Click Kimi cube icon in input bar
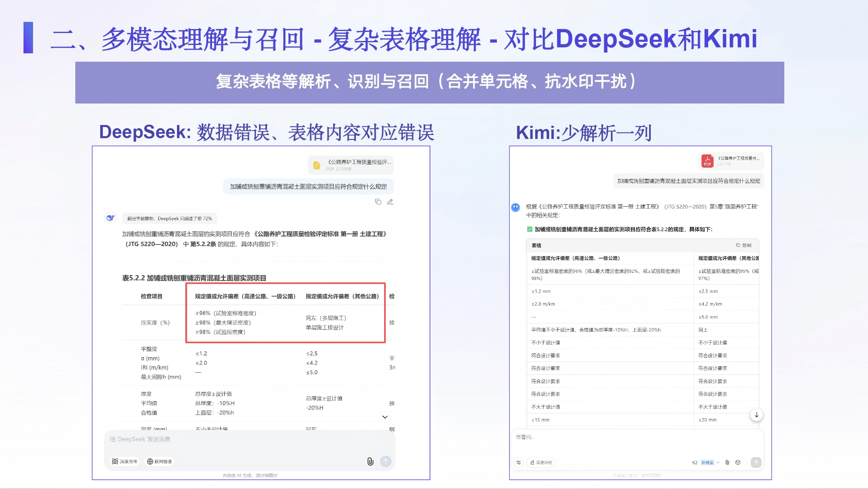Screen dimensions: 868x489 pos(738,462)
